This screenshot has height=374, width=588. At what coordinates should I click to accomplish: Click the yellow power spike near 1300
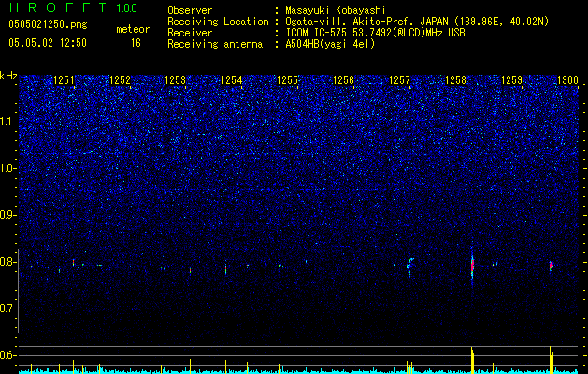tap(552, 360)
